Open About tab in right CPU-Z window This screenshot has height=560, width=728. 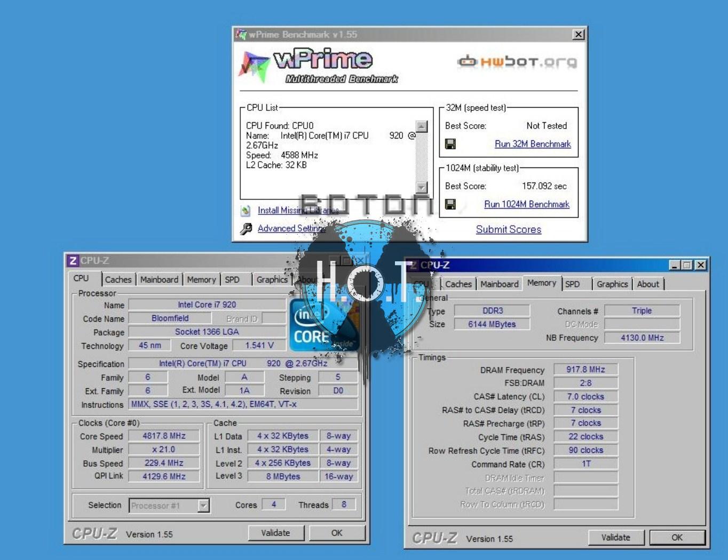(648, 284)
